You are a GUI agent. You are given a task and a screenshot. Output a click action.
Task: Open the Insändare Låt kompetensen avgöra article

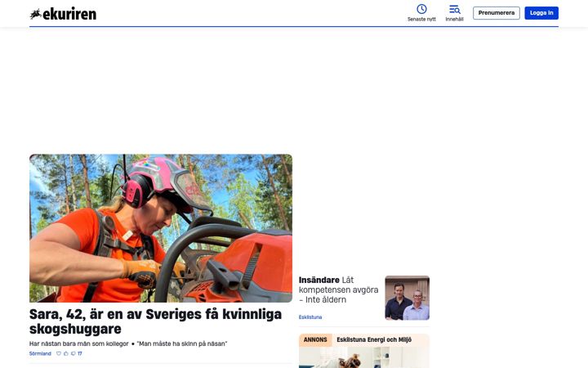click(x=338, y=289)
